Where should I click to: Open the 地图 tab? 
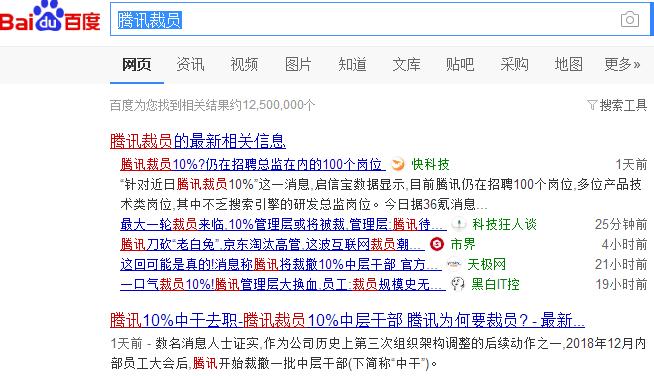568,65
